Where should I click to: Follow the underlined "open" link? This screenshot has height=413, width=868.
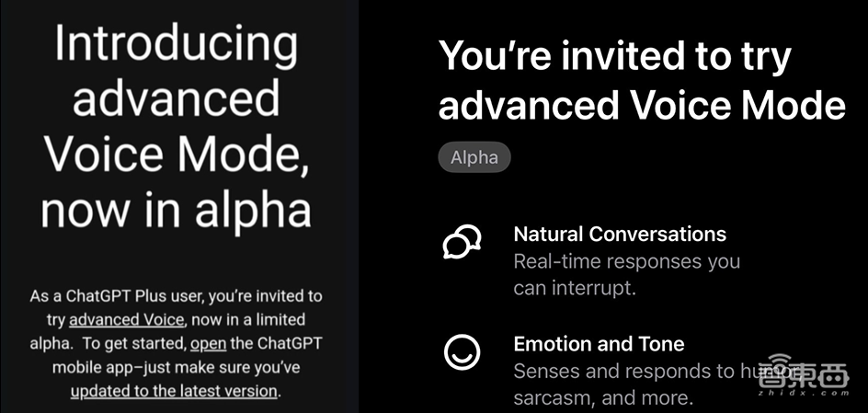coord(208,344)
